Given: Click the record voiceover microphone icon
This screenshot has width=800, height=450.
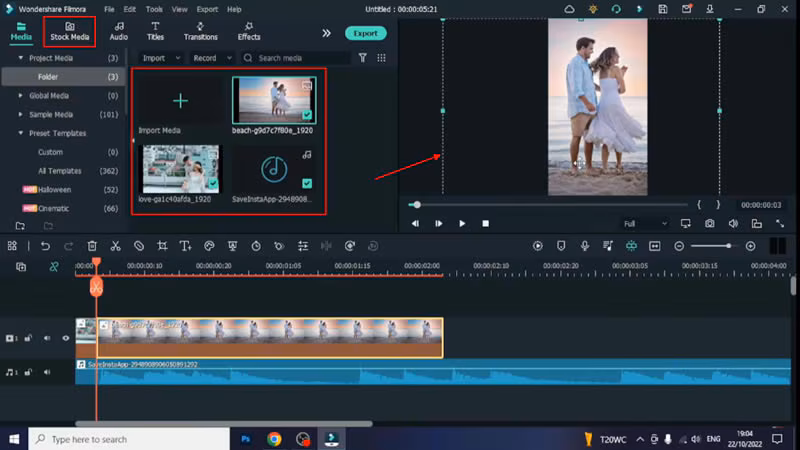Looking at the screenshot, I should (x=584, y=246).
